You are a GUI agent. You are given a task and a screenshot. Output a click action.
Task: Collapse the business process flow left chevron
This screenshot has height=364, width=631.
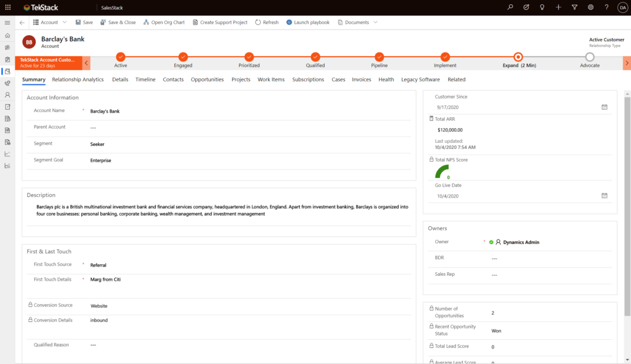coord(86,63)
